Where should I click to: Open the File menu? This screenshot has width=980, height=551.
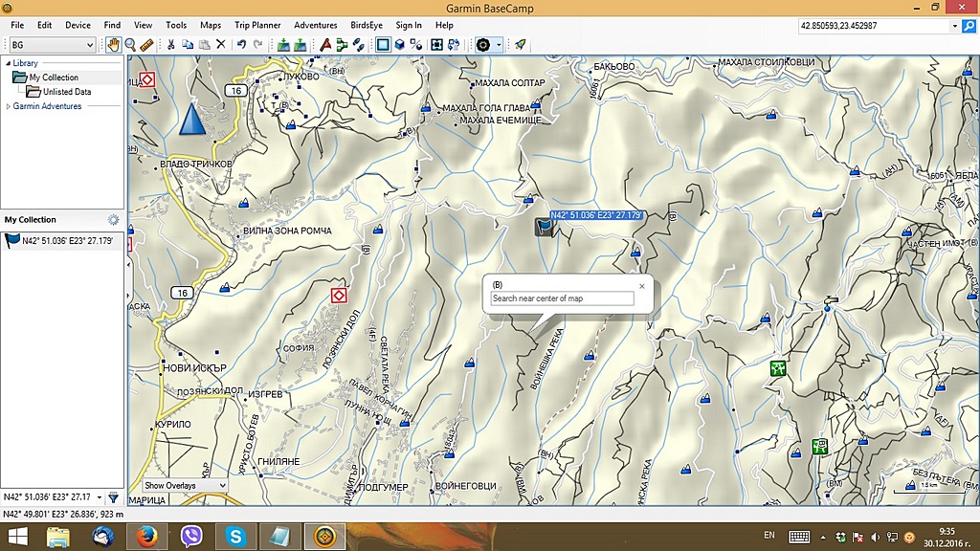pyautogui.click(x=17, y=25)
